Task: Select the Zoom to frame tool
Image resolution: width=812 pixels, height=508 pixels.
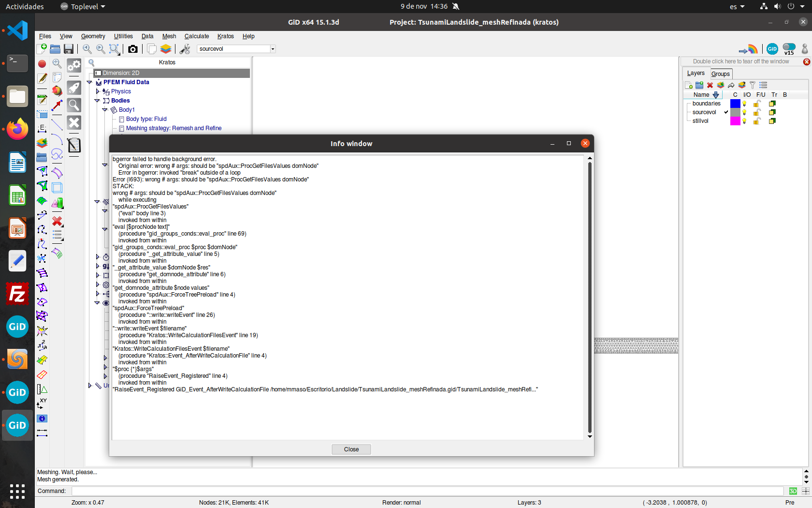Action: tap(115, 49)
